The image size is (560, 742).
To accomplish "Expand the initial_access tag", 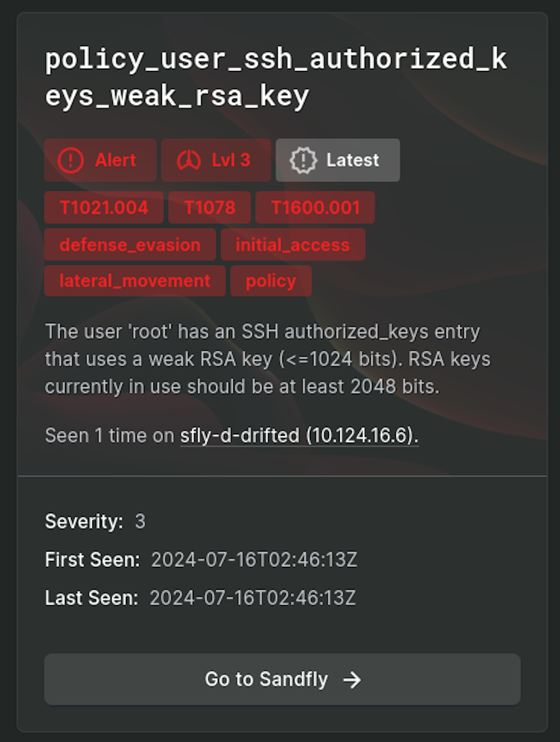I will click(293, 244).
